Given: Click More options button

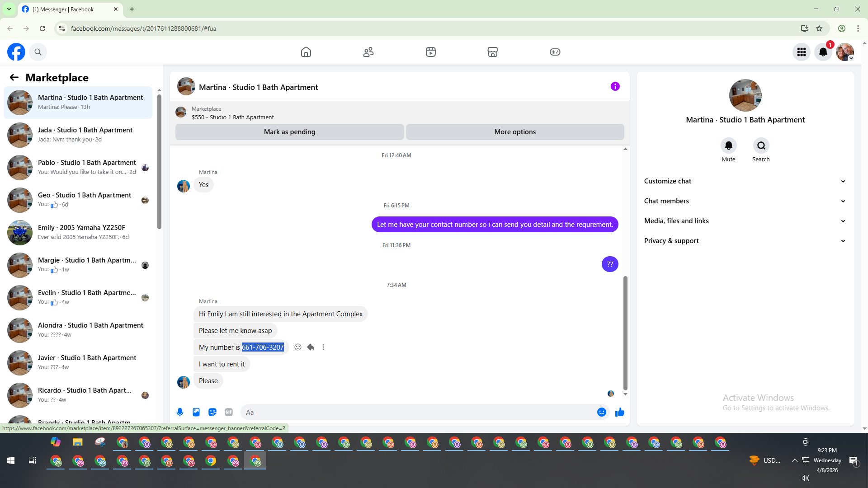Looking at the screenshot, I should point(514,132).
